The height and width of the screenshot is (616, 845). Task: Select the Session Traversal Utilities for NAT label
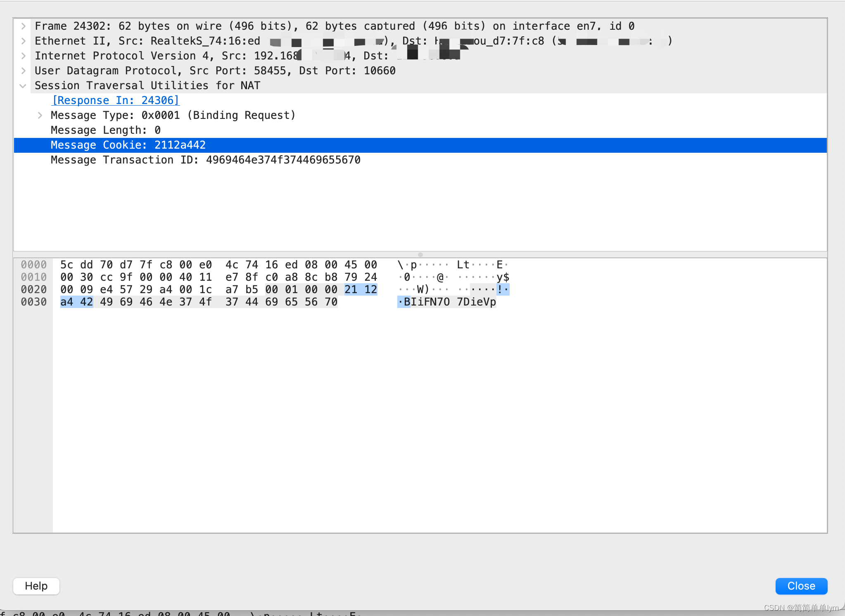(147, 86)
